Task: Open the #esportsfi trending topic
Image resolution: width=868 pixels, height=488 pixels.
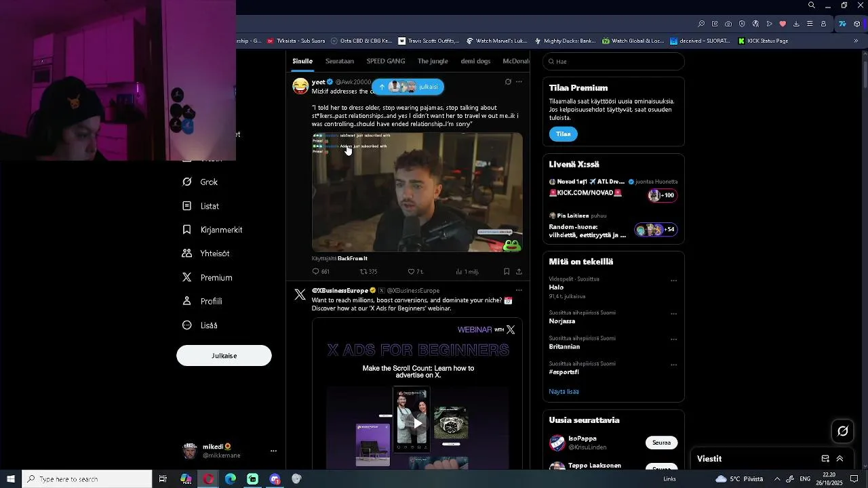Action: pos(564,372)
